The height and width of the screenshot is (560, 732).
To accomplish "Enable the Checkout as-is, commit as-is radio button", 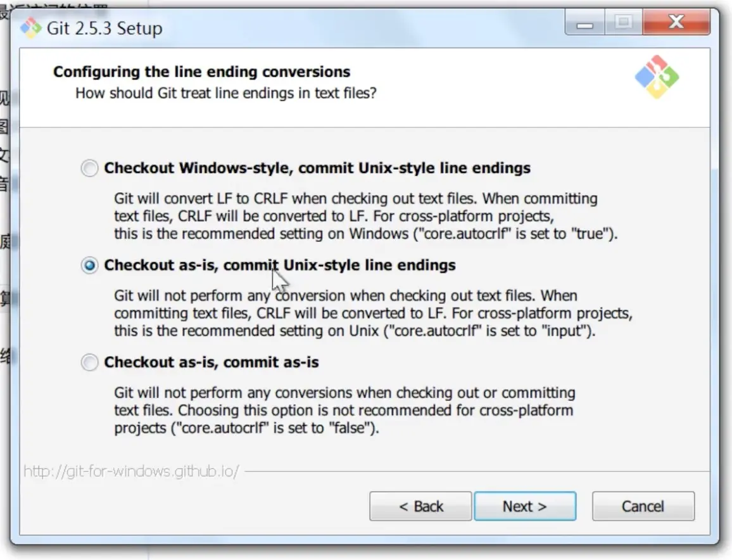I will pos(90,363).
